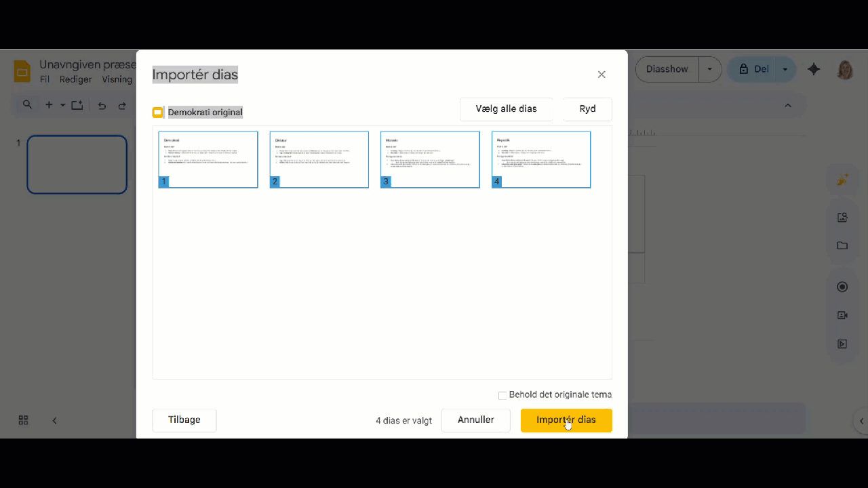Open the Rediger menu
868x488 pixels.
tap(75, 79)
